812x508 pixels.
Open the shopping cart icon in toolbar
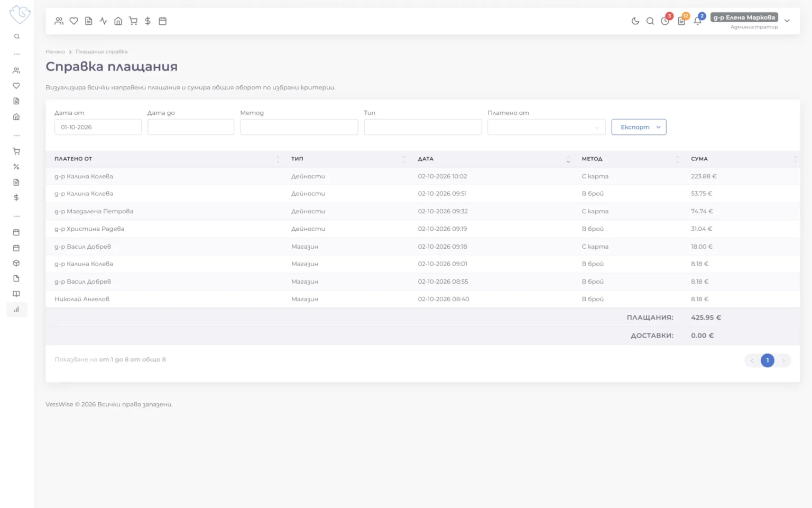(133, 21)
